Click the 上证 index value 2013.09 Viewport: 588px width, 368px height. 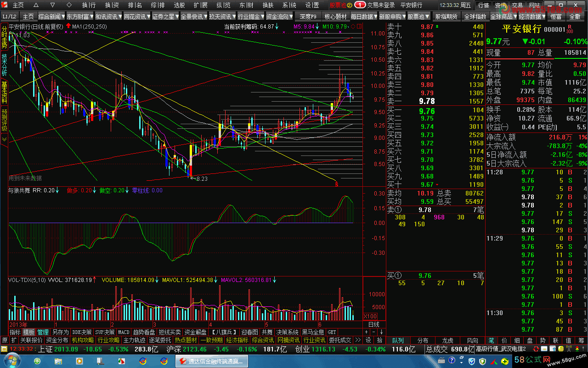click(66, 349)
